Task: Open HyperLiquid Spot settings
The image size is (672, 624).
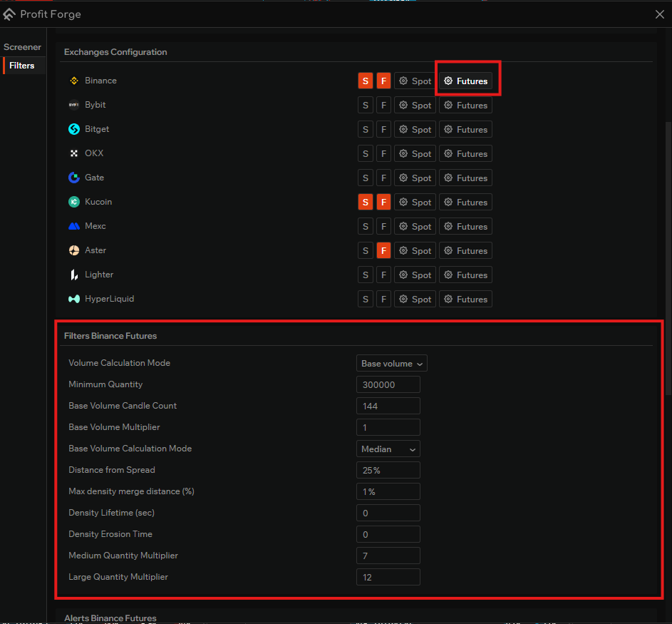Action: [415, 300]
